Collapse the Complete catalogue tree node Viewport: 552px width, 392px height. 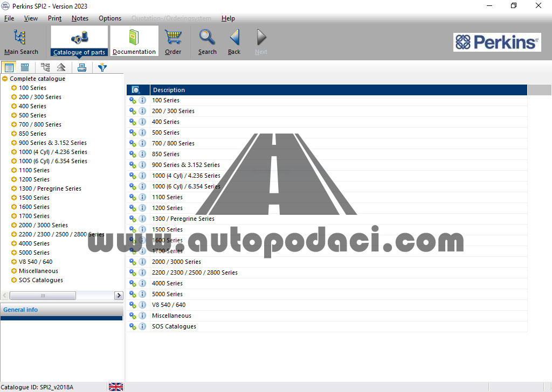point(5,79)
